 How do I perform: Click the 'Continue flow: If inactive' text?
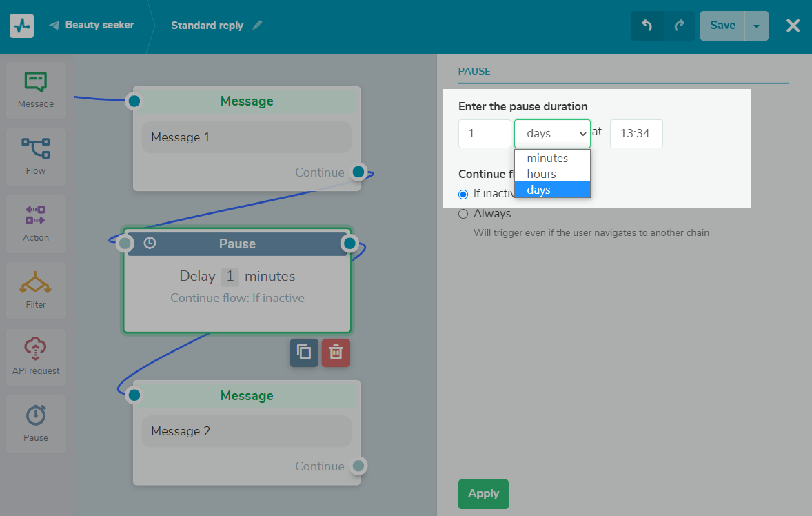(x=237, y=298)
